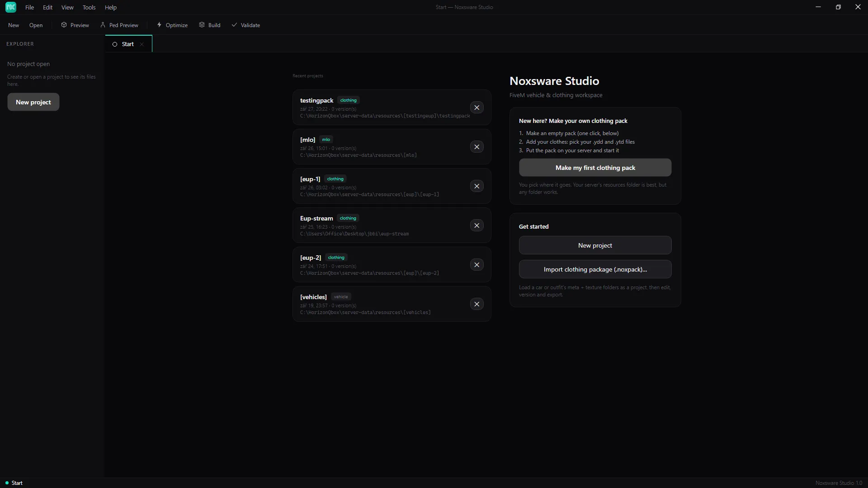Click Noxsware Studio 1.0 version label
The width and height of the screenshot is (868, 488).
(x=839, y=483)
